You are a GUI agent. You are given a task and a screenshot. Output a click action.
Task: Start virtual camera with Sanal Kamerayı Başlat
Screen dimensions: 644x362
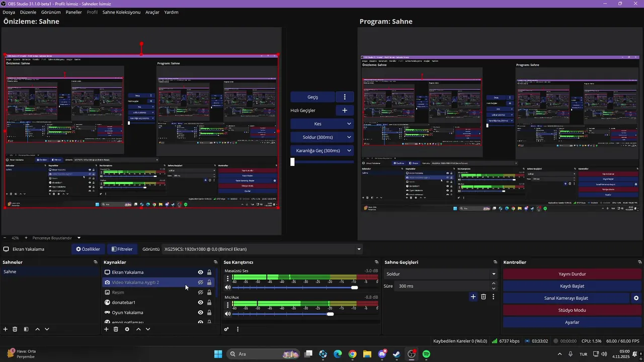click(566, 298)
